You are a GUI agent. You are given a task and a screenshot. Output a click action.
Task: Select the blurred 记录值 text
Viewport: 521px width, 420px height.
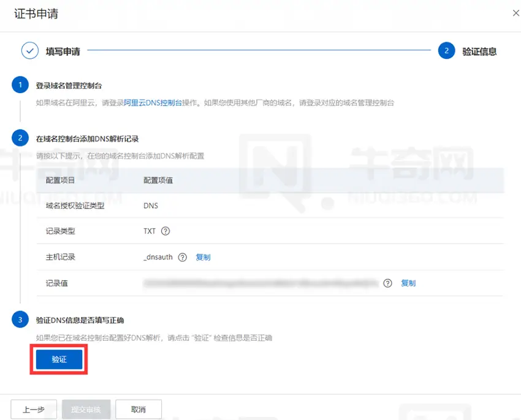point(261,283)
